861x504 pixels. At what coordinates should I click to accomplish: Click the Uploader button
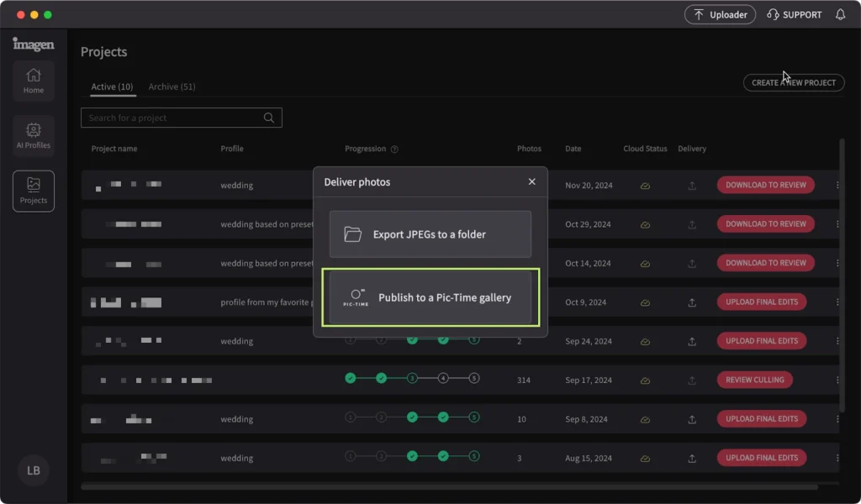pos(720,15)
